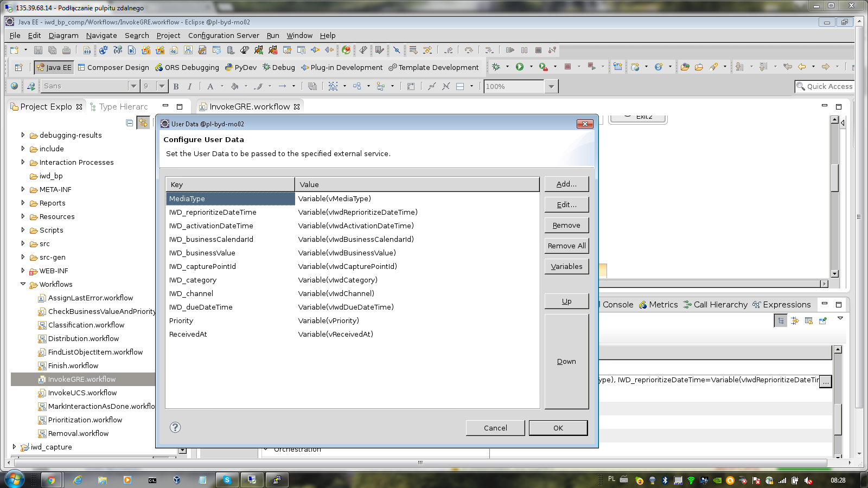The height and width of the screenshot is (488, 868).
Task: Click the Quick Access search field
Action: click(825, 86)
